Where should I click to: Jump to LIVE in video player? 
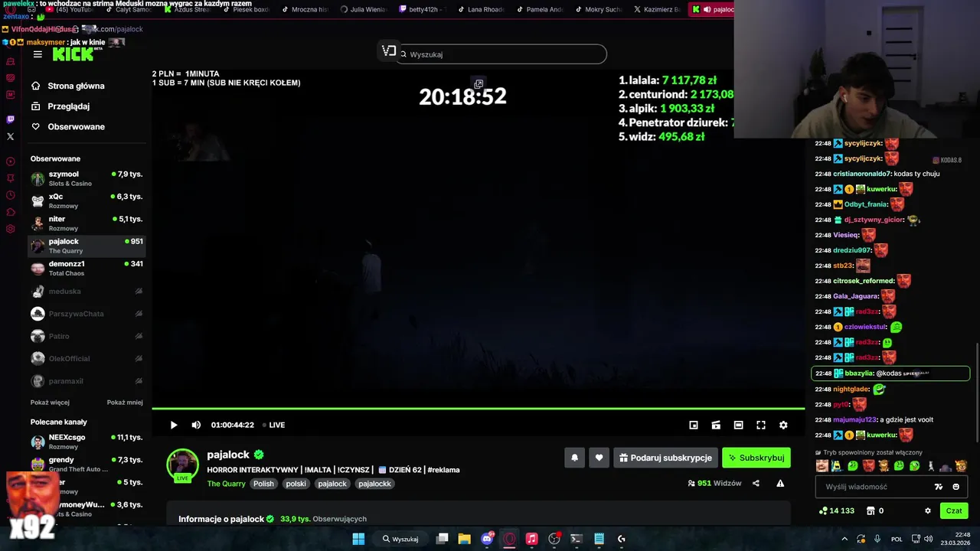(x=273, y=425)
